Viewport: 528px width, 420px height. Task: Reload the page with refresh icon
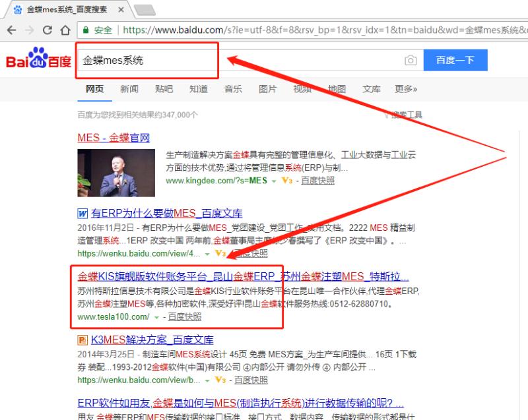pos(48,30)
